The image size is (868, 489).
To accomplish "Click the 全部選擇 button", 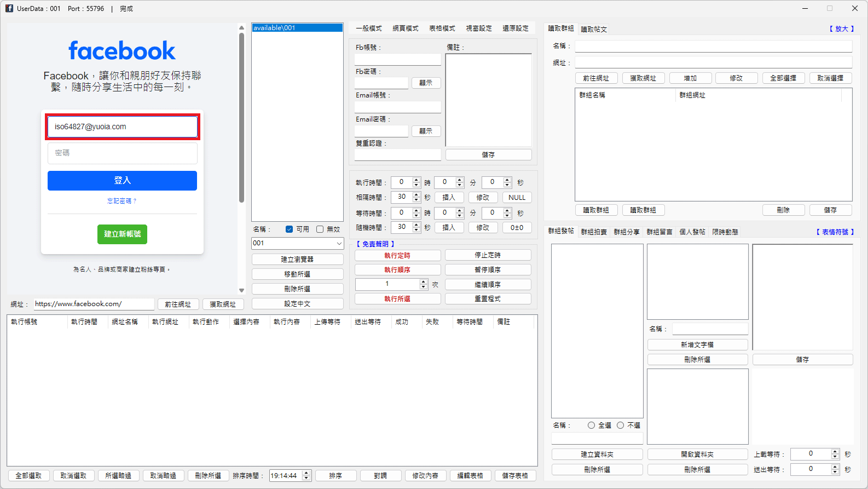I will 783,78.
